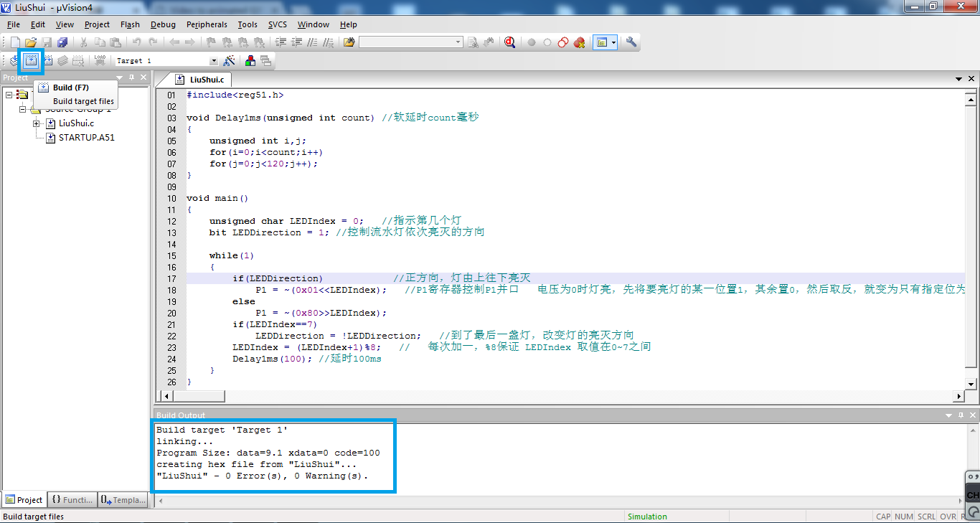Expand the LiuShui.c tree node
Image resolution: width=980 pixels, height=523 pixels.
(36, 123)
